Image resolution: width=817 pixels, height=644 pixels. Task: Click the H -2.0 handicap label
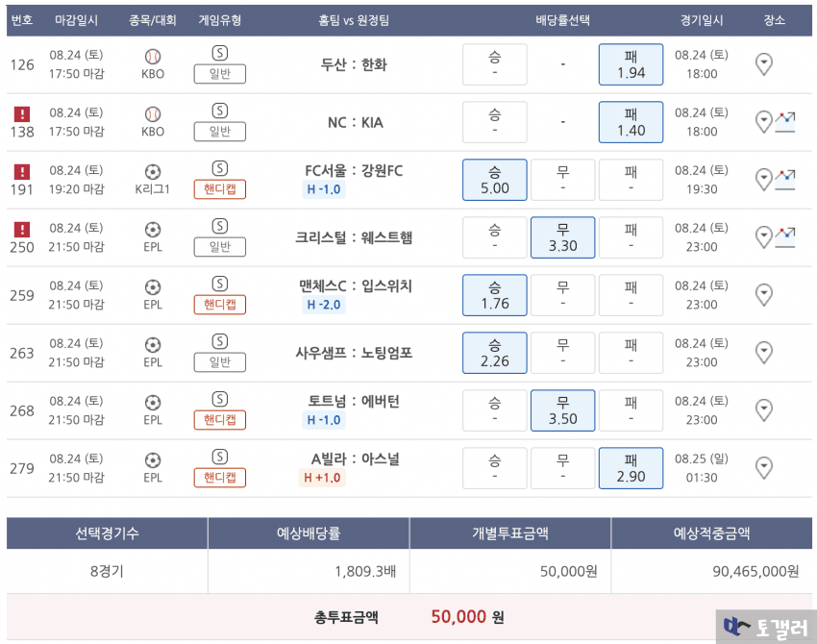323,305
